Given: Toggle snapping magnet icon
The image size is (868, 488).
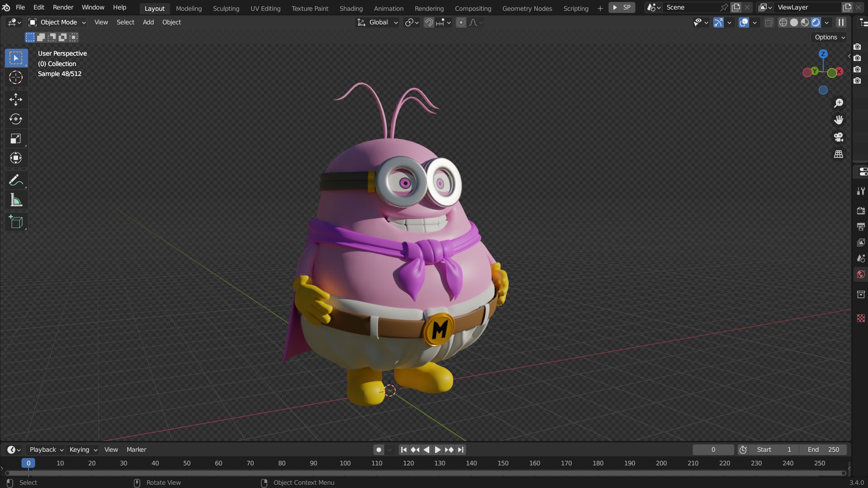Looking at the screenshot, I should tap(429, 22).
